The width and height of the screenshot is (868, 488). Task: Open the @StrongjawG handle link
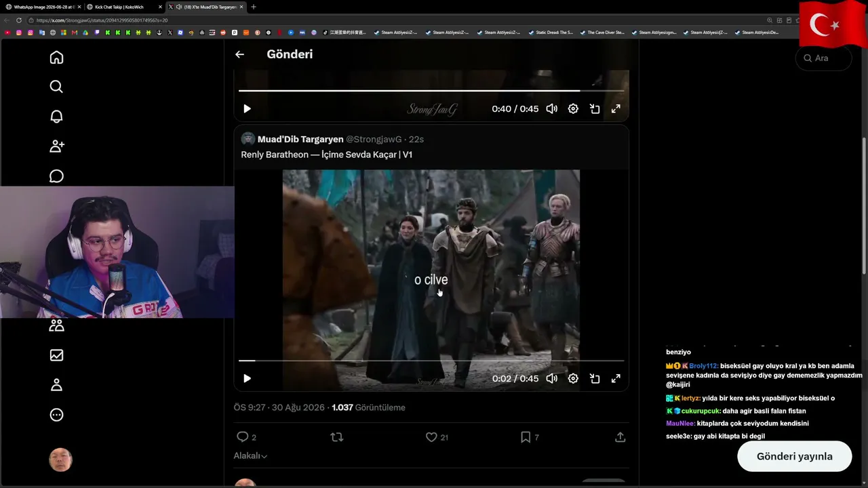pos(374,139)
